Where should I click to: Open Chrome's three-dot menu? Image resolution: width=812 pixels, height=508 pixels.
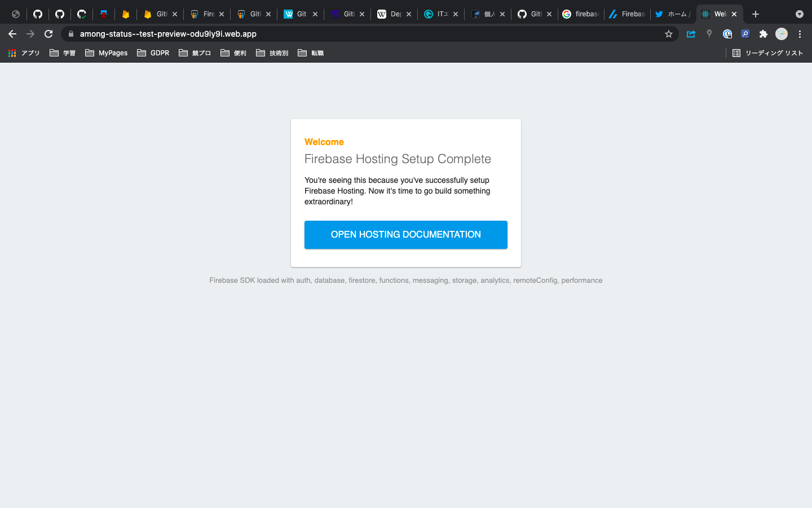point(800,34)
